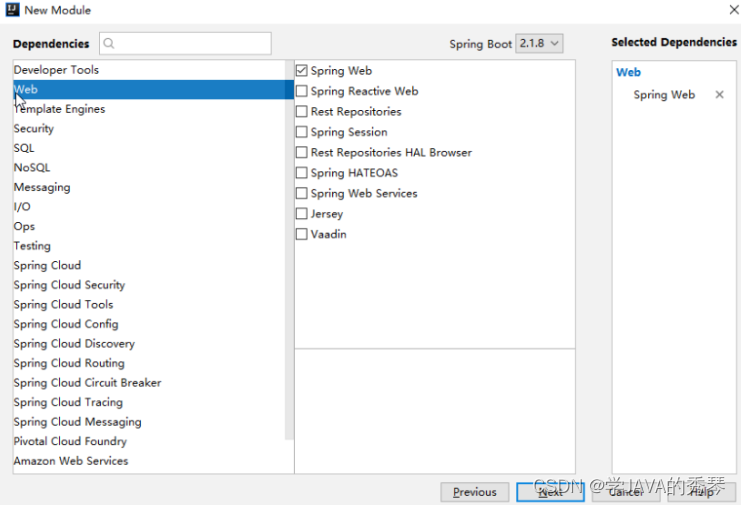Check Spring HATEOAS dependency
The image size is (741, 505).
[302, 173]
